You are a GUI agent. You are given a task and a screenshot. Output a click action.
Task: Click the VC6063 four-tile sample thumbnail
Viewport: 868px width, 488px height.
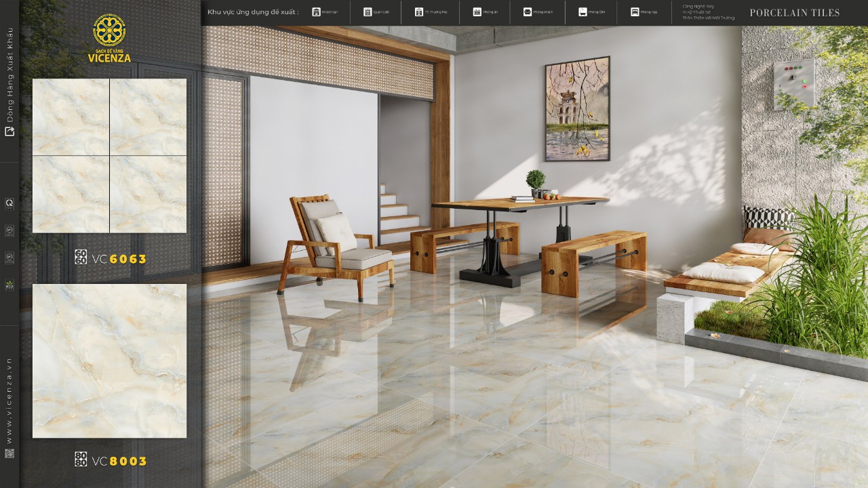tap(109, 156)
